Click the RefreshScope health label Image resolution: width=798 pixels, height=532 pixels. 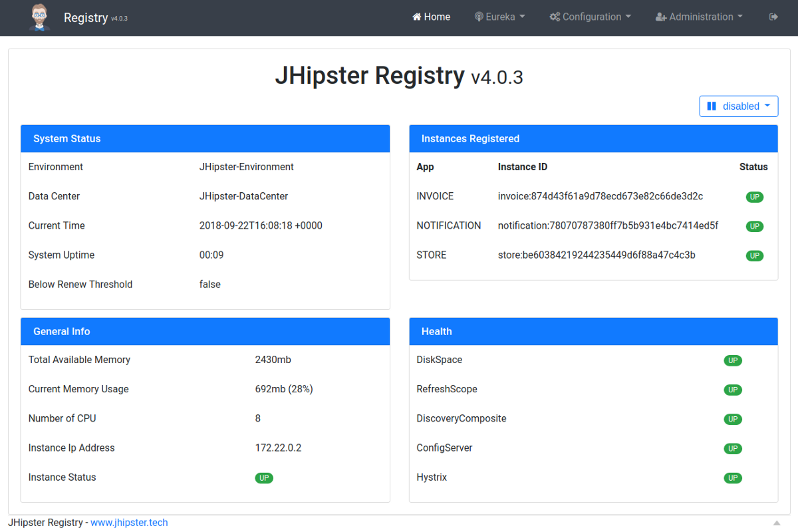[447, 389]
